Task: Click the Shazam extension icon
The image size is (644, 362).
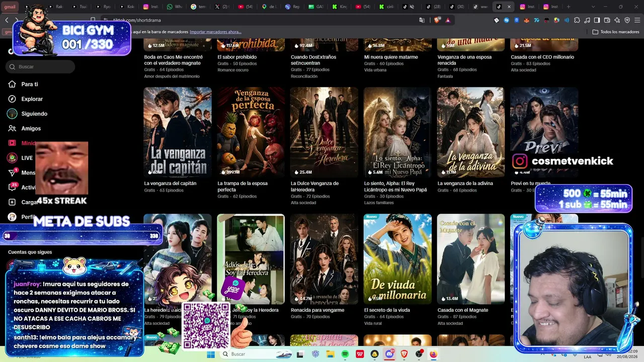Action: click(507, 20)
